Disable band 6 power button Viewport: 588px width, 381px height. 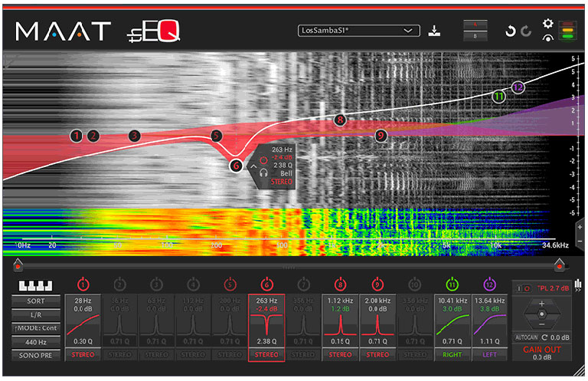click(266, 284)
